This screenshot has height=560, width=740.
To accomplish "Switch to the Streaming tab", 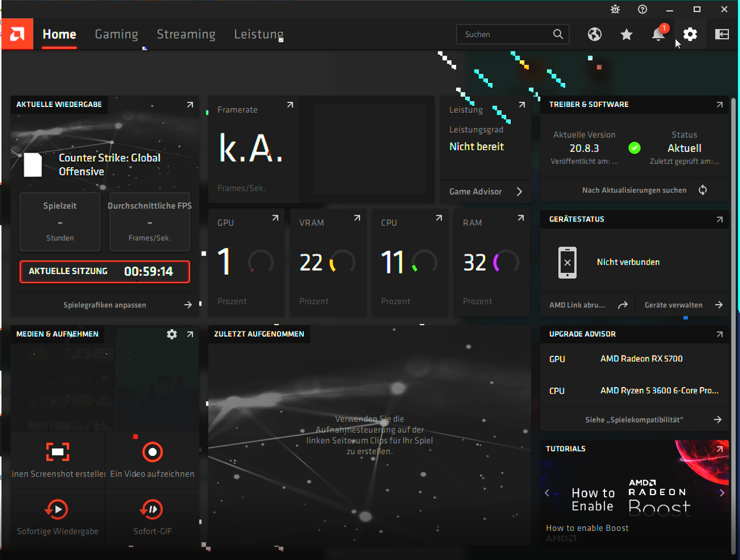I will 186,34.
